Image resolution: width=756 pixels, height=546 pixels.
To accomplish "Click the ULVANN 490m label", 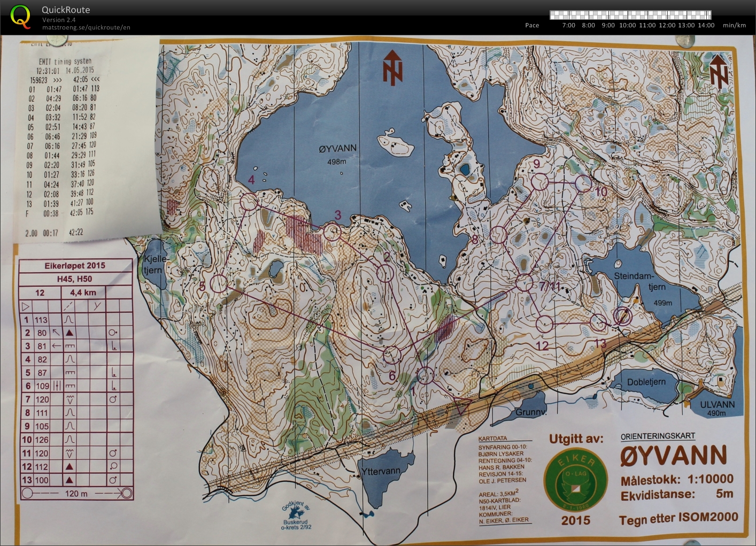I will 717,409.
